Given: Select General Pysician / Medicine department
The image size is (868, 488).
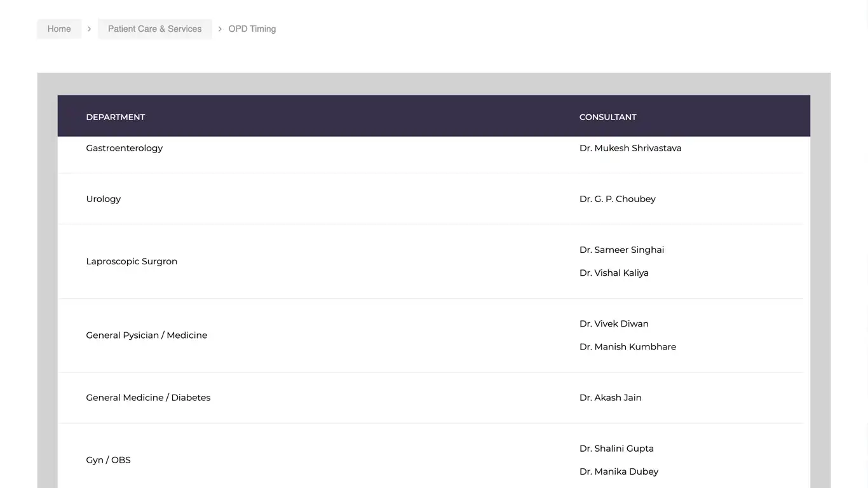Looking at the screenshot, I should point(147,335).
